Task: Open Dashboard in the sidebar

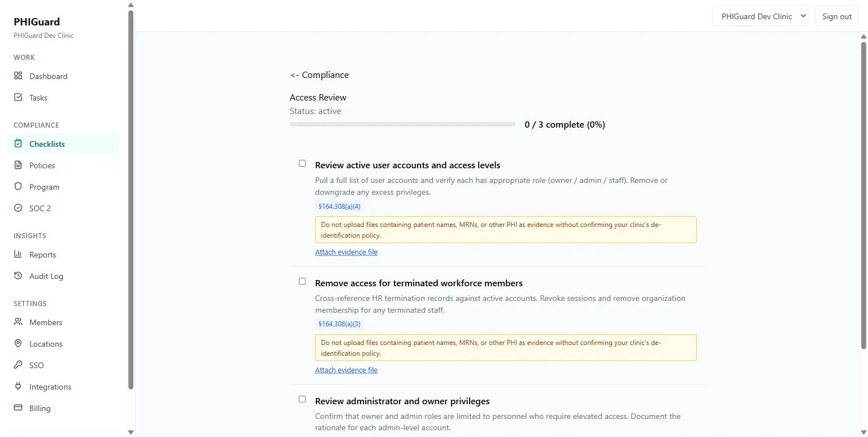Action: 63,76
